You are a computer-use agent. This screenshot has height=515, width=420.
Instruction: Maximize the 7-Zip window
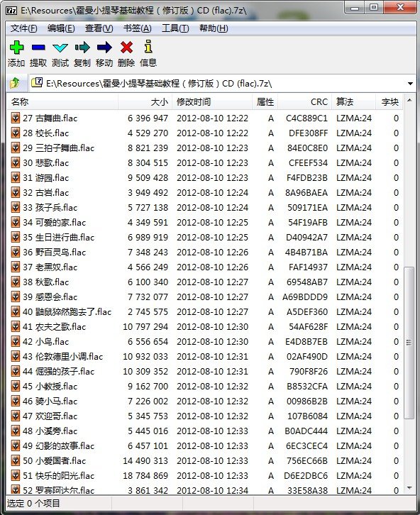pyautogui.click(x=373, y=7)
